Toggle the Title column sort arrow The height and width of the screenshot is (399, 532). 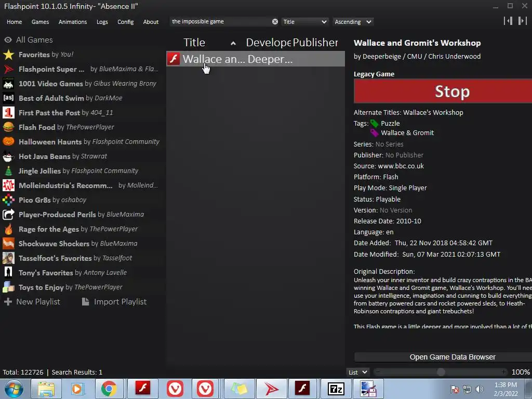point(233,43)
